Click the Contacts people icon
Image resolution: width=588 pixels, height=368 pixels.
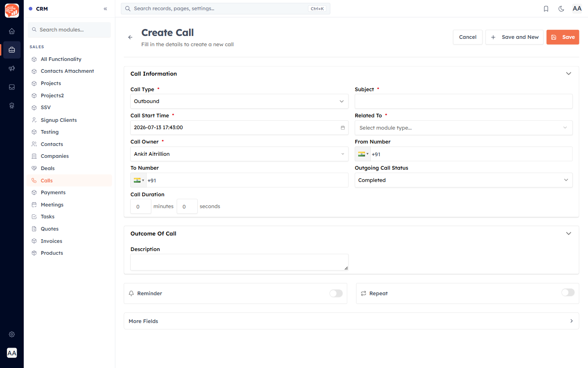pos(34,144)
